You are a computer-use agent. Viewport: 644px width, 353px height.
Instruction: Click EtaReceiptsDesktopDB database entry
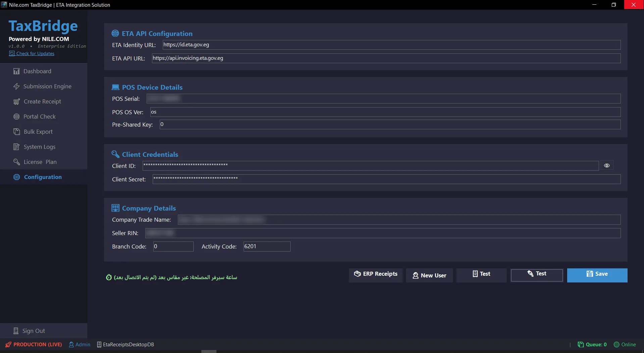[126, 344]
